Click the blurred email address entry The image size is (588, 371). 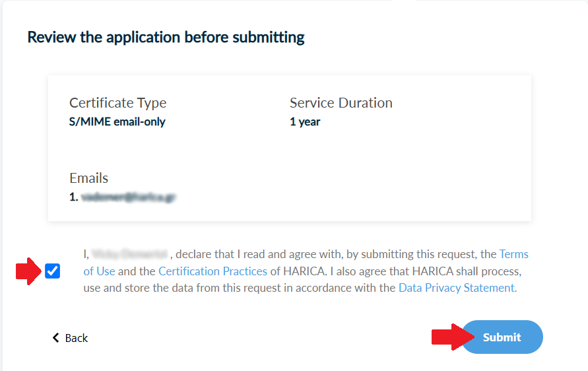tap(129, 197)
